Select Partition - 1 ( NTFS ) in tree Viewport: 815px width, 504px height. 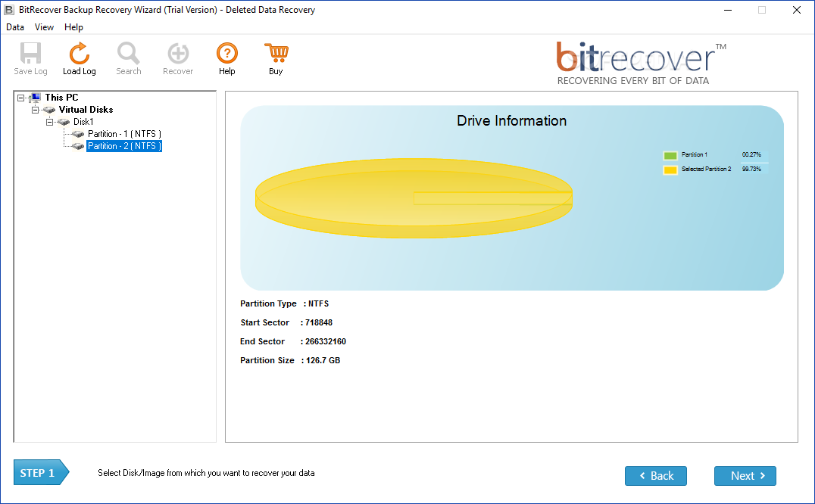pyautogui.click(x=124, y=134)
